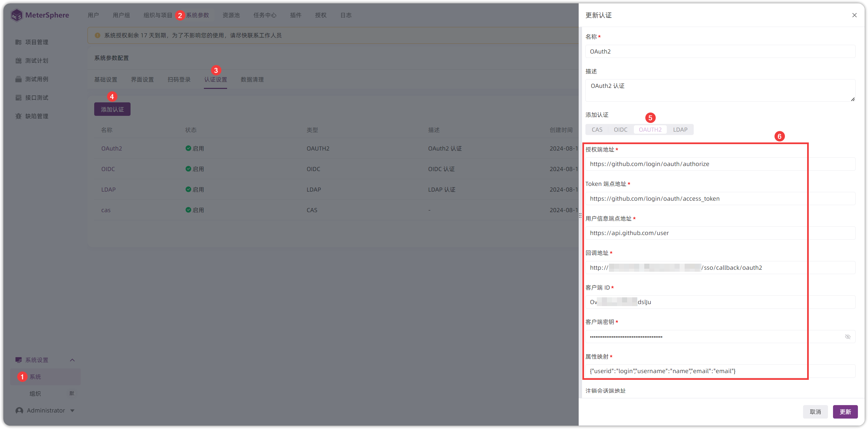The width and height of the screenshot is (868, 429).
Task: Open 测试用例 in the sidebar
Action: 36,79
